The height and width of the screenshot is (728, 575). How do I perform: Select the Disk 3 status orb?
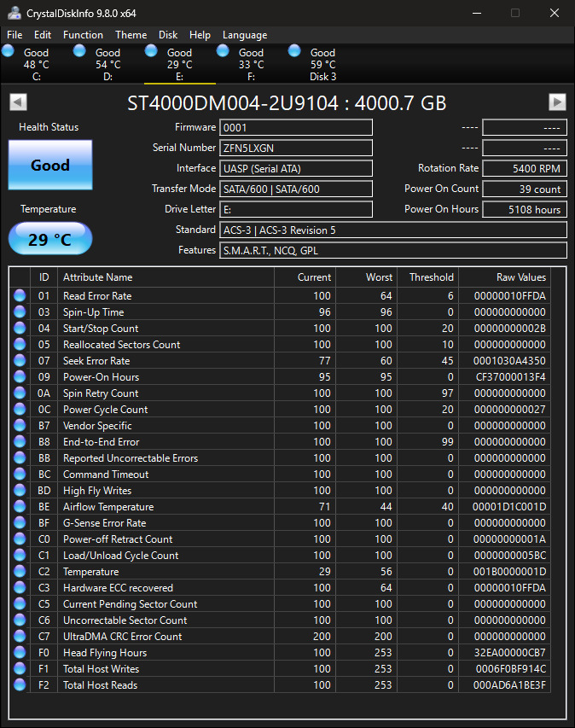coord(294,50)
